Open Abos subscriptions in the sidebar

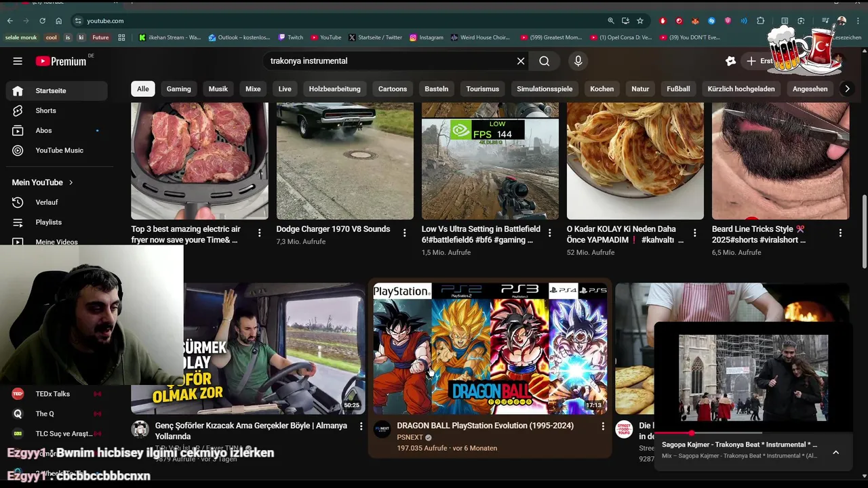57,130
